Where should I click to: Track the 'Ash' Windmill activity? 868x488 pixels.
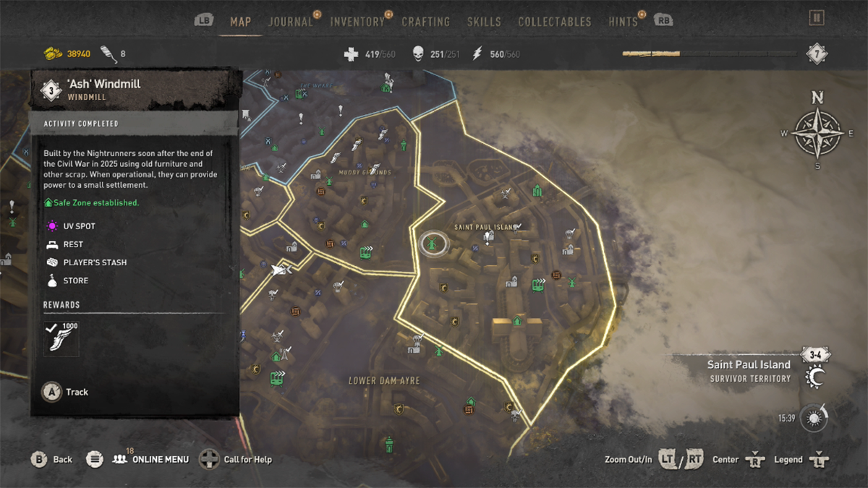coord(65,392)
